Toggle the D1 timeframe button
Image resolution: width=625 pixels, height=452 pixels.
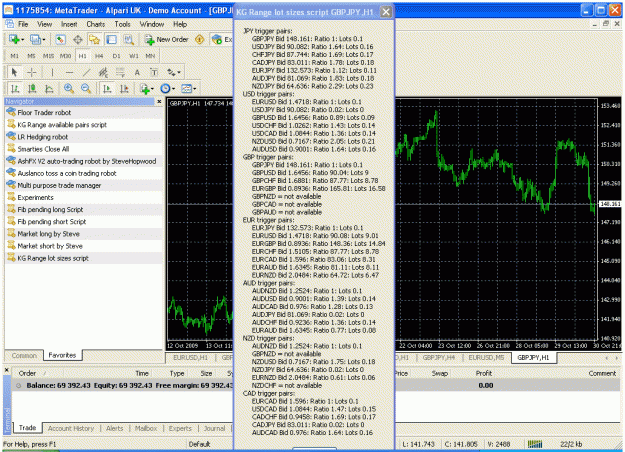coord(116,56)
